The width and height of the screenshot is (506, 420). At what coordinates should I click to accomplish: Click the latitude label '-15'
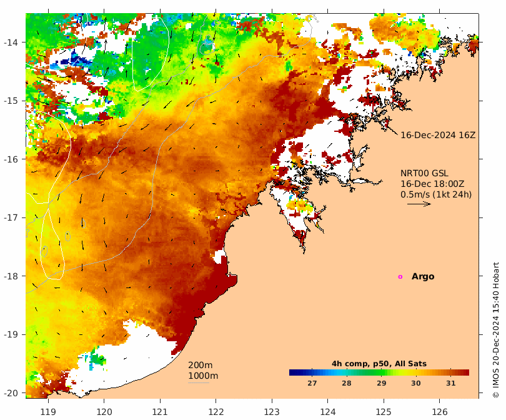point(11,101)
